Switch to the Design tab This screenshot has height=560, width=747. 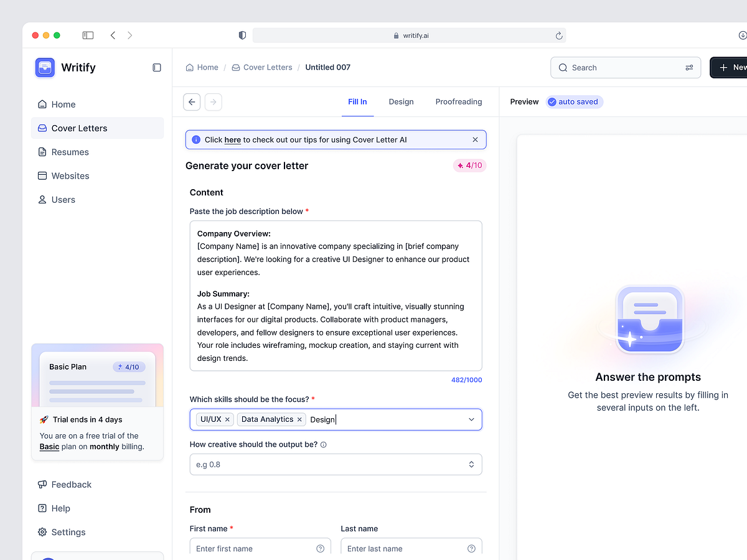pyautogui.click(x=401, y=101)
